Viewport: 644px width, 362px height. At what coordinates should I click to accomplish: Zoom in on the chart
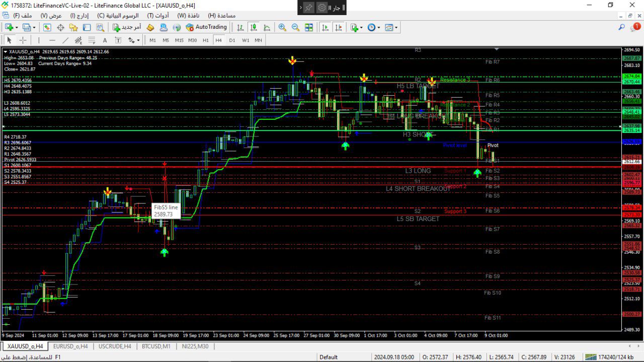[282, 27]
